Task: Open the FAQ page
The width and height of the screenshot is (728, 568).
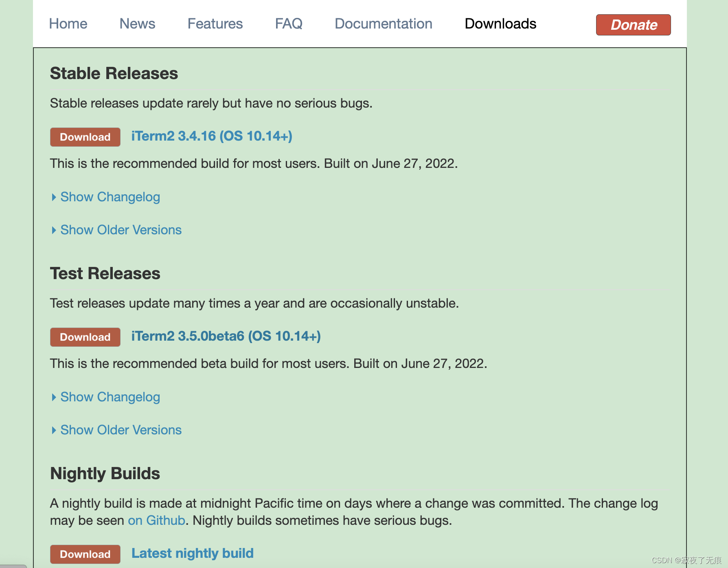Action: point(289,24)
